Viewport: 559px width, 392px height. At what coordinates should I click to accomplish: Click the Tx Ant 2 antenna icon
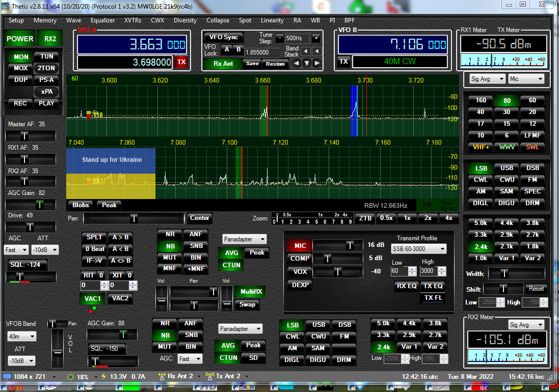pyautogui.click(x=210, y=376)
